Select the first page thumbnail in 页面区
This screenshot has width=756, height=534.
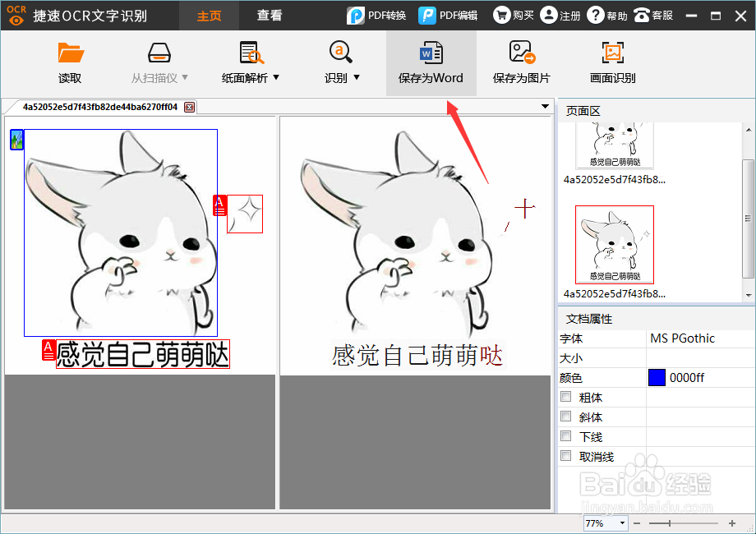[615, 145]
